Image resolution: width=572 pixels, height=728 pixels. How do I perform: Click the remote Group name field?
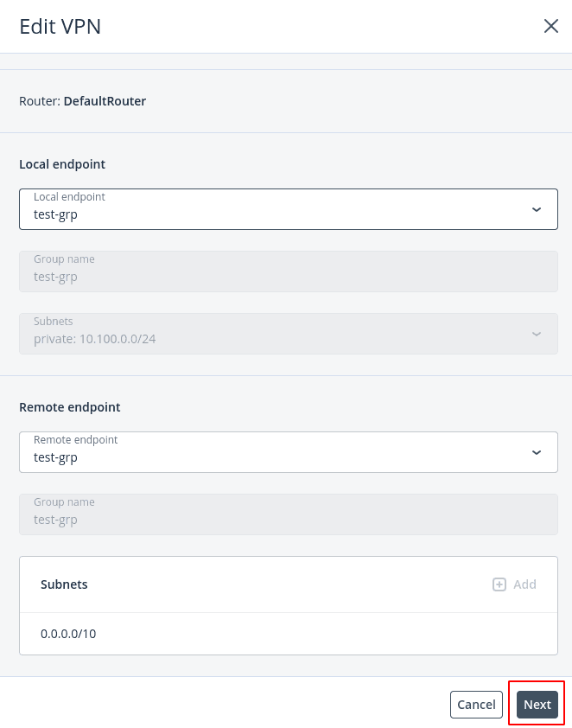click(288, 514)
